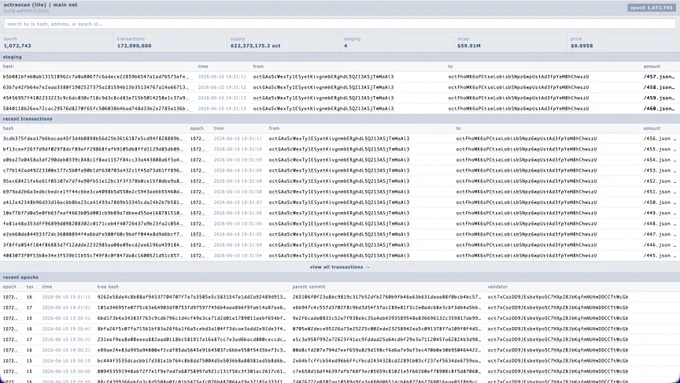
Task: Open recent tx hash starting 3cdb375
Action: [x=93, y=139]
